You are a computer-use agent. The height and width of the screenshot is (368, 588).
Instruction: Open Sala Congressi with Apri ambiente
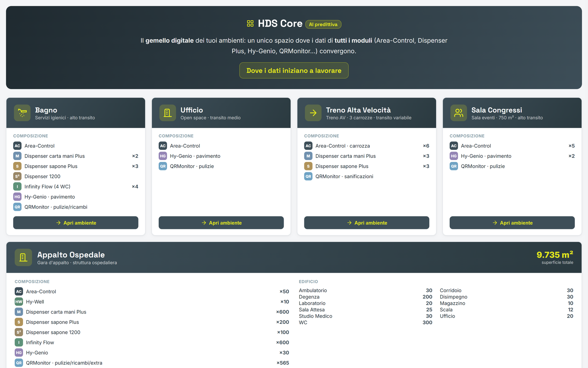pyautogui.click(x=512, y=223)
